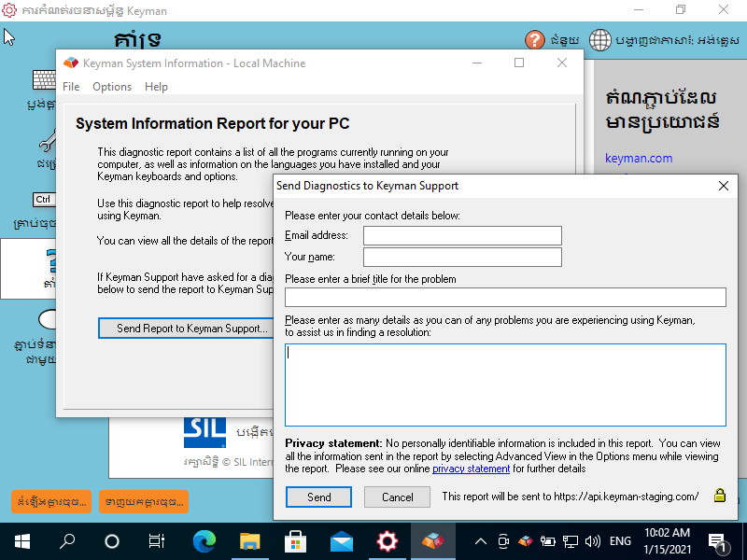Click the battery power tray icon
The width and height of the screenshot is (747, 560).
tap(548, 541)
